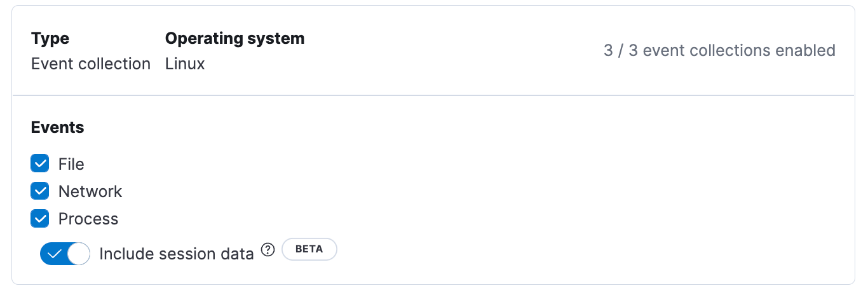Open the session data help tooltip icon
Viewport: 868px width, 295px height.
[268, 250]
